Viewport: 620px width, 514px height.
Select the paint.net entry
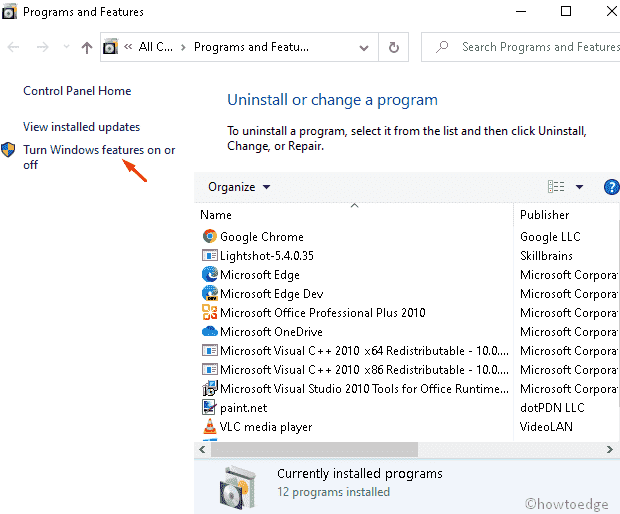[244, 407]
